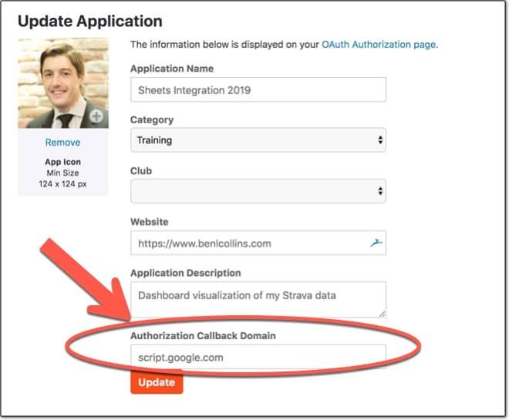Click the Update Application heading
This screenshot has height=420, width=509.
tap(90, 22)
